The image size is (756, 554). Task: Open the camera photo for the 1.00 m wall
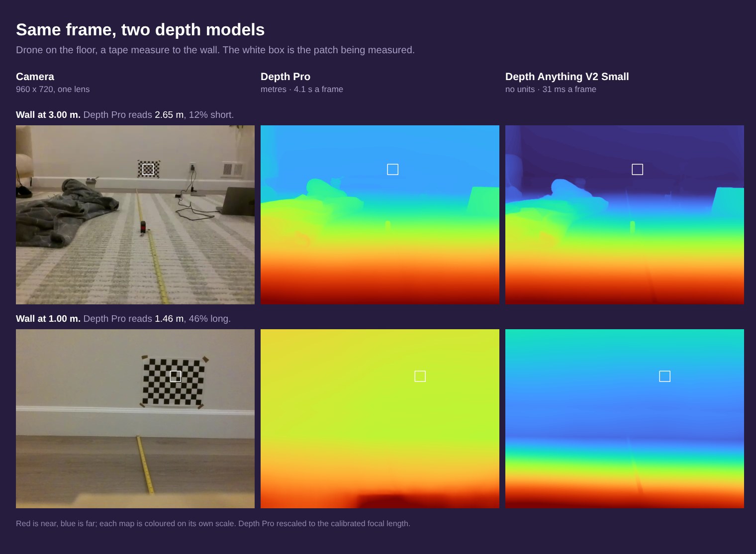pyautogui.click(x=135, y=419)
